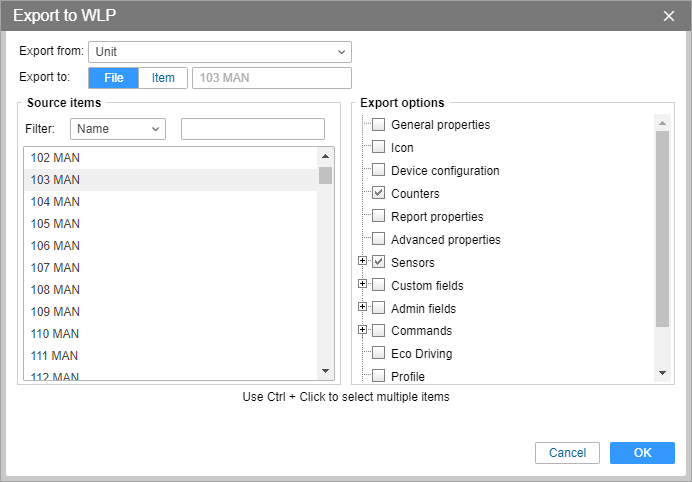Confirm export with OK button

point(642,453)
